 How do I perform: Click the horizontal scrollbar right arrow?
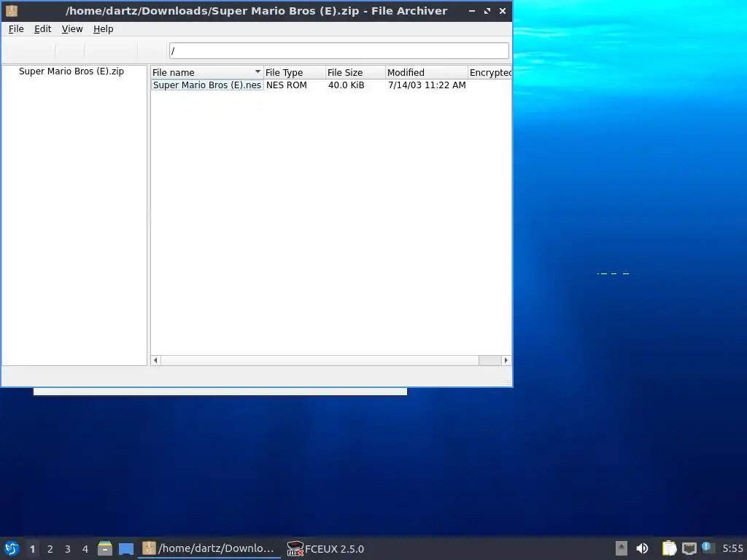pos(506,360)
